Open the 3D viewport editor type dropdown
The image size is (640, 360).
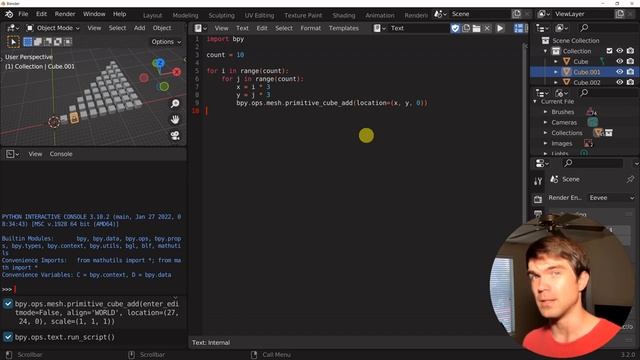pos(13,28)
